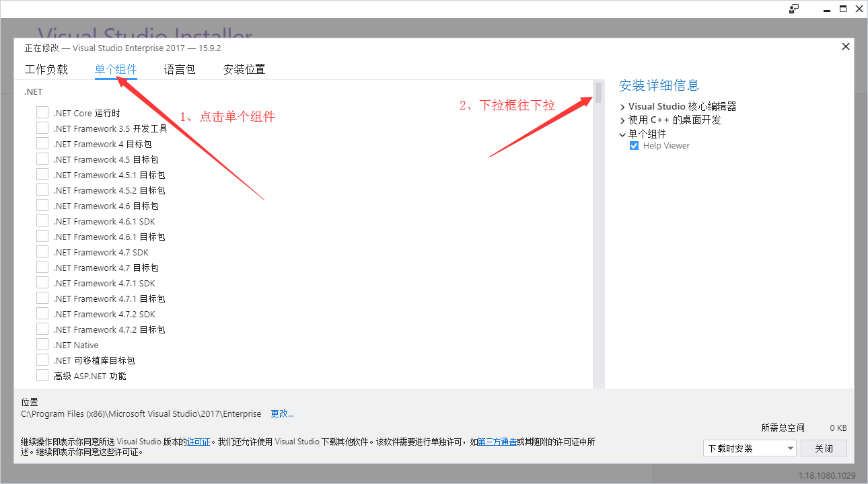Click the install path C:\Program Files text
This screenshot has width=868, height=484.
click(x=141, y=413)
